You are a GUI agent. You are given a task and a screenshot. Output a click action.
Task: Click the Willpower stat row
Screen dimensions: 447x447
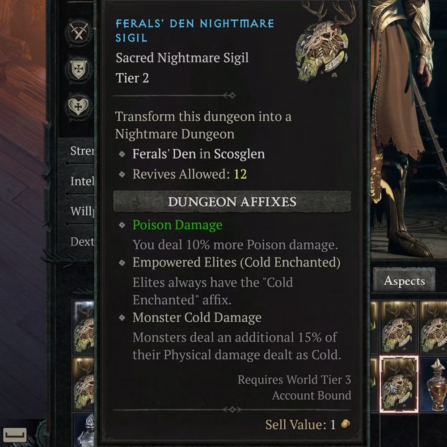(80, 211)
